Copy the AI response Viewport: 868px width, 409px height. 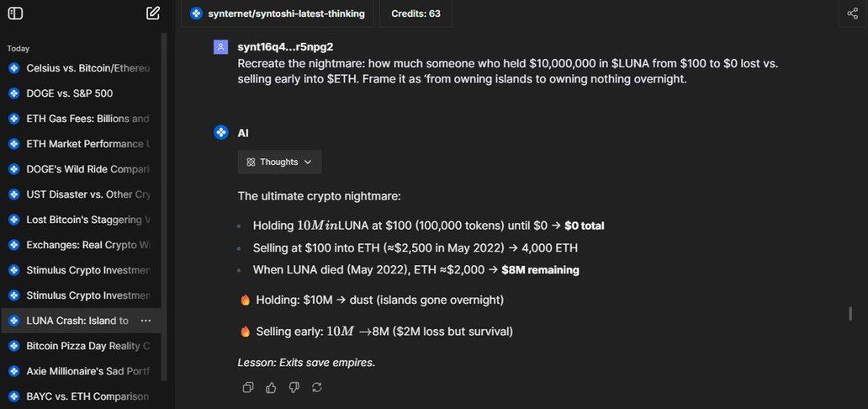point(248,387)
